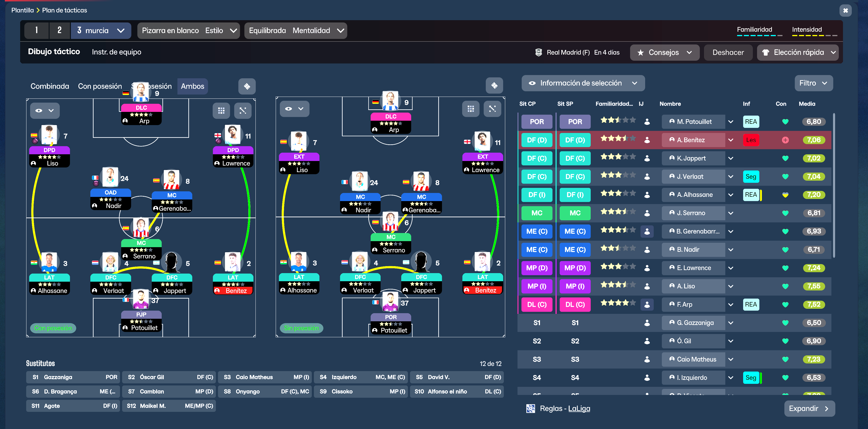Click the diamond icon above right pitch

494,86
